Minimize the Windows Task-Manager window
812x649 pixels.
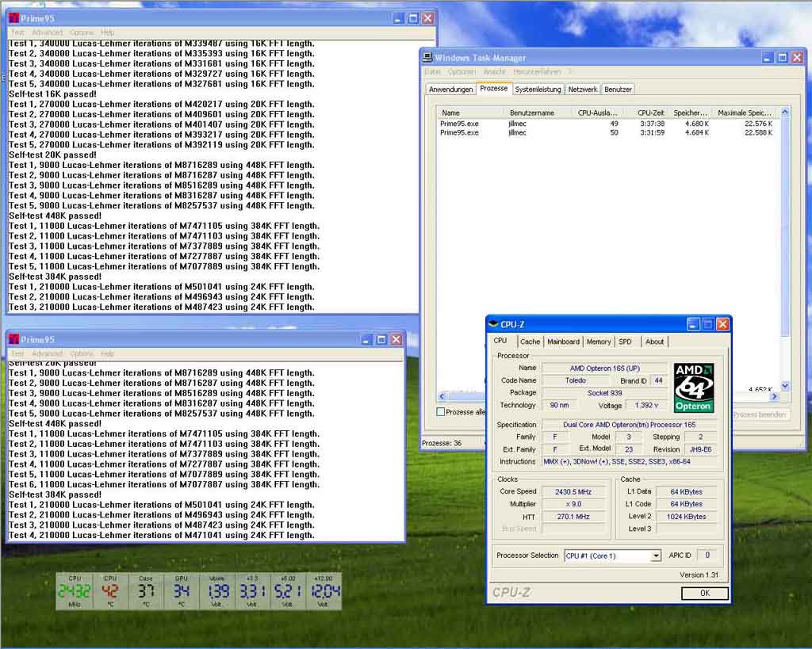[x=768, y=57]
